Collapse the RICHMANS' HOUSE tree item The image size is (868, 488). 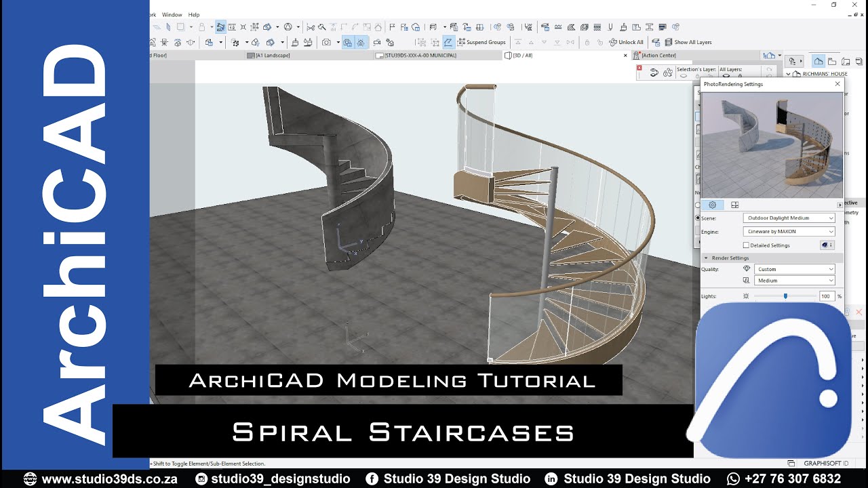(x=788, y=73)
